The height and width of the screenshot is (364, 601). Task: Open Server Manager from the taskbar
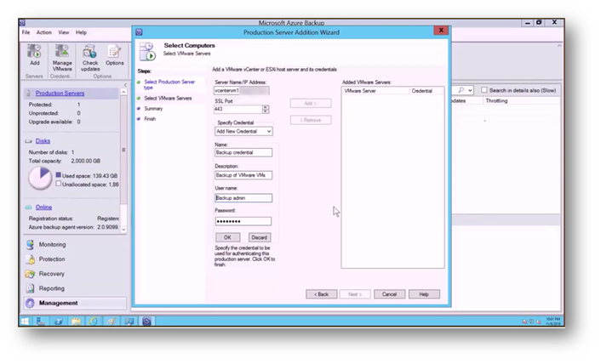(41, 321)
